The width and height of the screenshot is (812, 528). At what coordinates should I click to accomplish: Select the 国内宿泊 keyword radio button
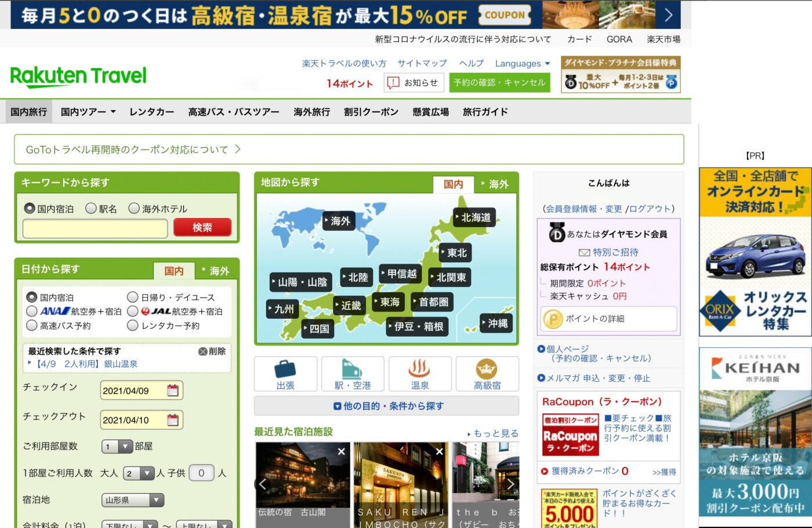(x=30, y=208)
